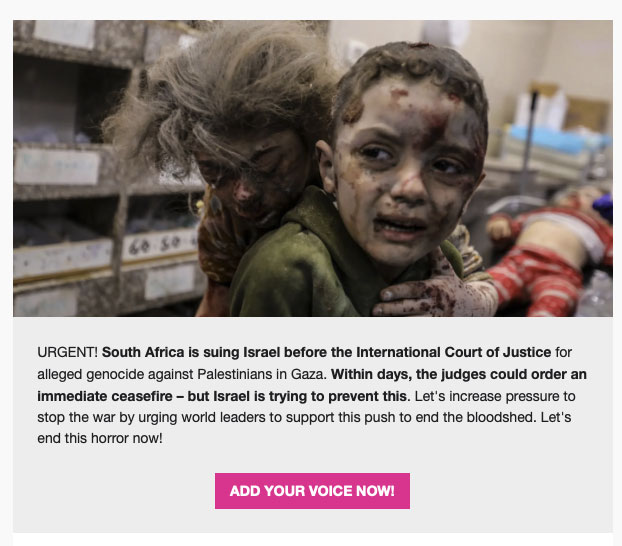Click the child in red clothing lying down
Screen dimensions: 622x546
[x=549, y=254]
